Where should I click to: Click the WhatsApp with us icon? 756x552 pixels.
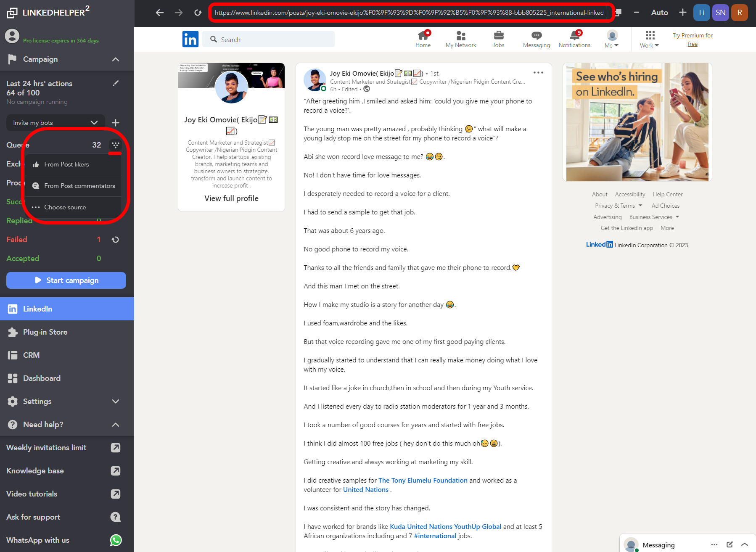(116, 540)
